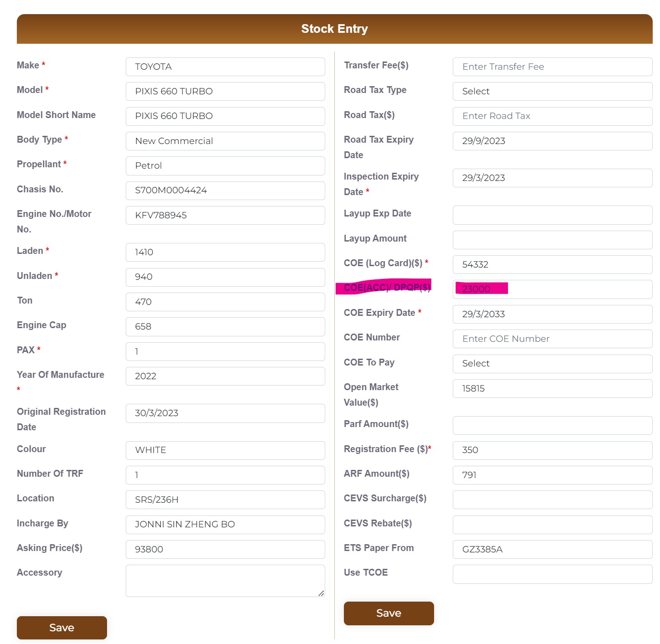The height and width of the screenshot is (644, 660).
Task: Select the ETS Paper From field
Action: (552, 549)
